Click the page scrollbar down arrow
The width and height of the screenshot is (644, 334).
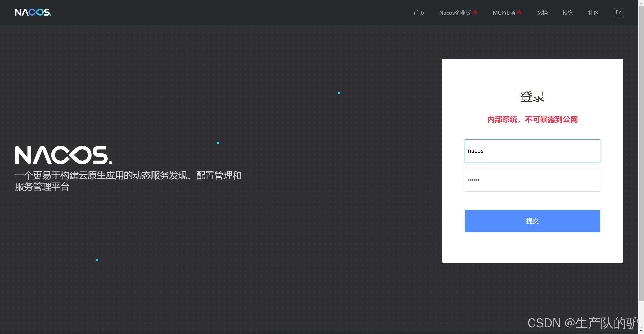[641, 331]
